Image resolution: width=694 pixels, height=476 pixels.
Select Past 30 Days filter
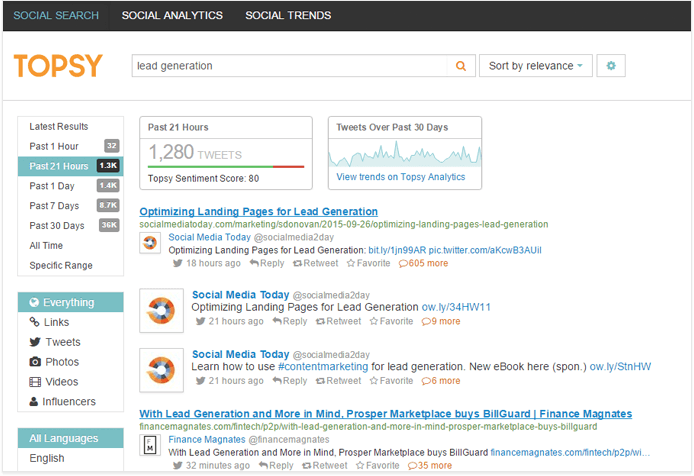pos(71,226)
